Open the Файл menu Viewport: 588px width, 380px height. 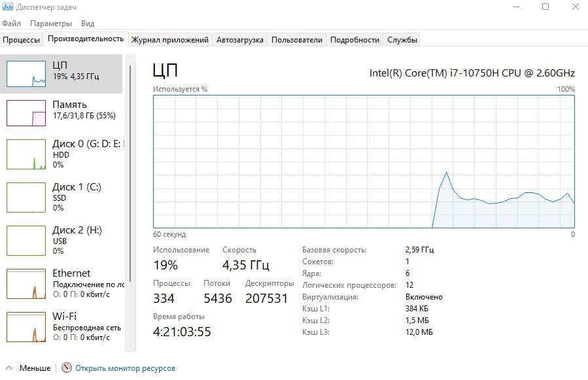coord(12,24)
